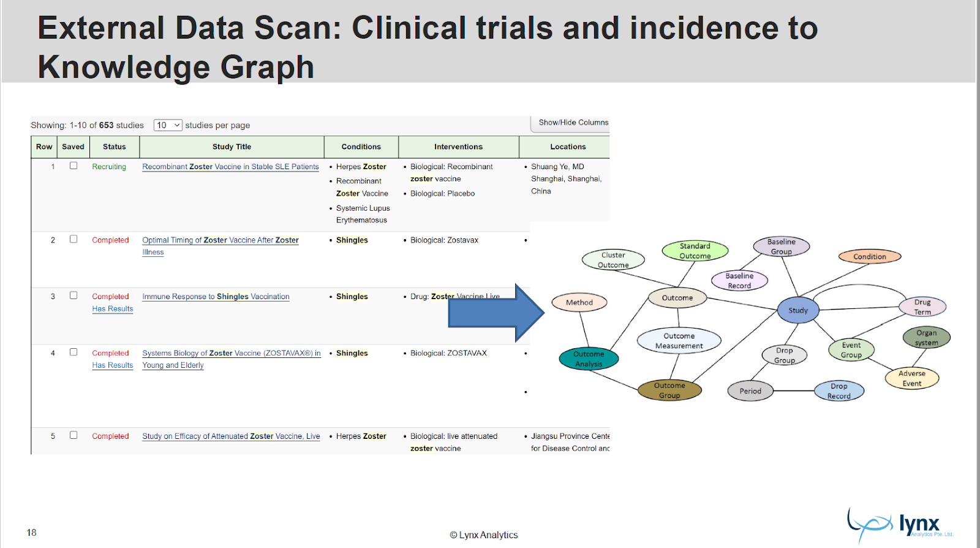Image resolution: width=980 pixels, height=548 pixels.
Task: Open Has Results link in row 3
Action: pos(113,309)
